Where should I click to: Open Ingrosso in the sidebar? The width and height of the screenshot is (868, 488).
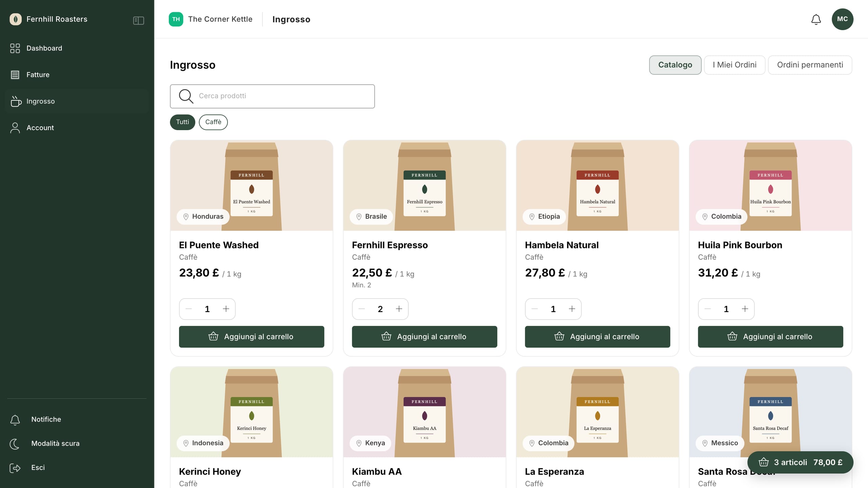(77, 101)
